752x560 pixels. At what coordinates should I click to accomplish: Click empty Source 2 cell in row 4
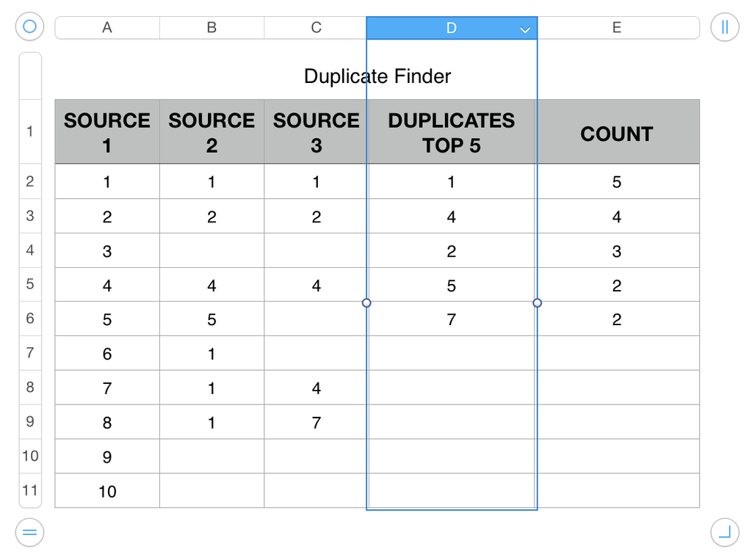212,250
